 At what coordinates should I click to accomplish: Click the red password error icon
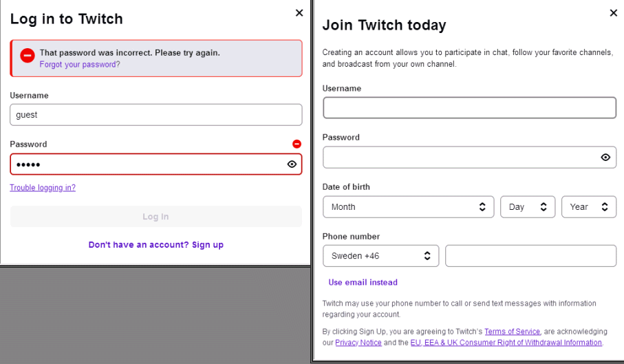point(297,144)
